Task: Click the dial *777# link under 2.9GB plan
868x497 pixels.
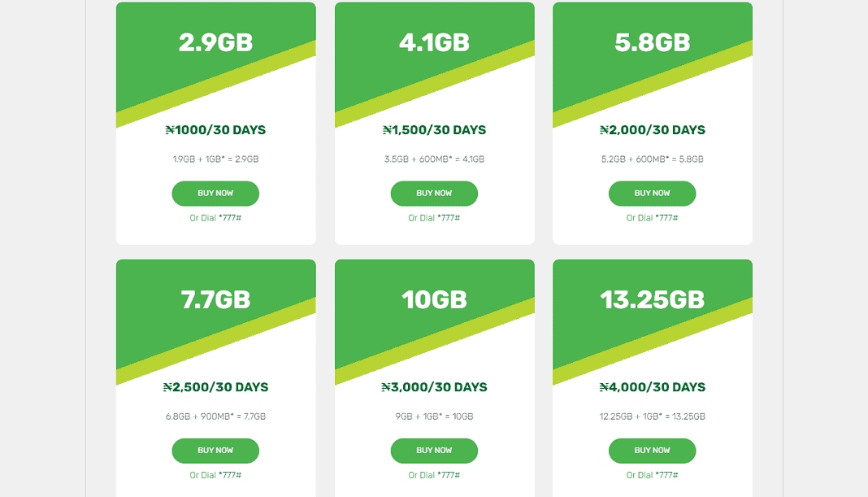Action: tap(215, 217)
